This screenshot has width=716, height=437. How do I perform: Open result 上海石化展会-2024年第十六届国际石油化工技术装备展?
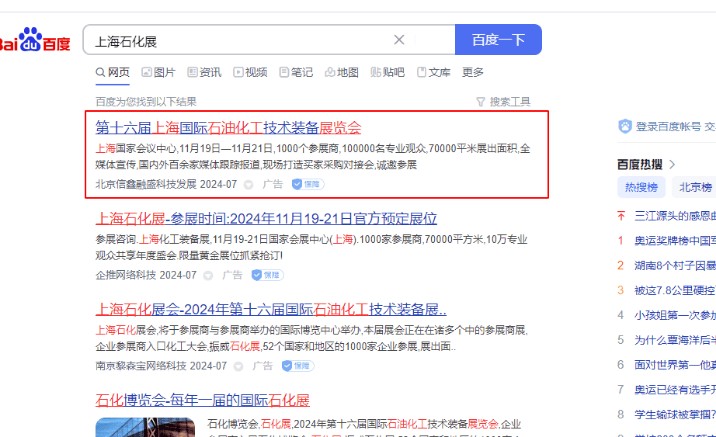coord(271,309)
